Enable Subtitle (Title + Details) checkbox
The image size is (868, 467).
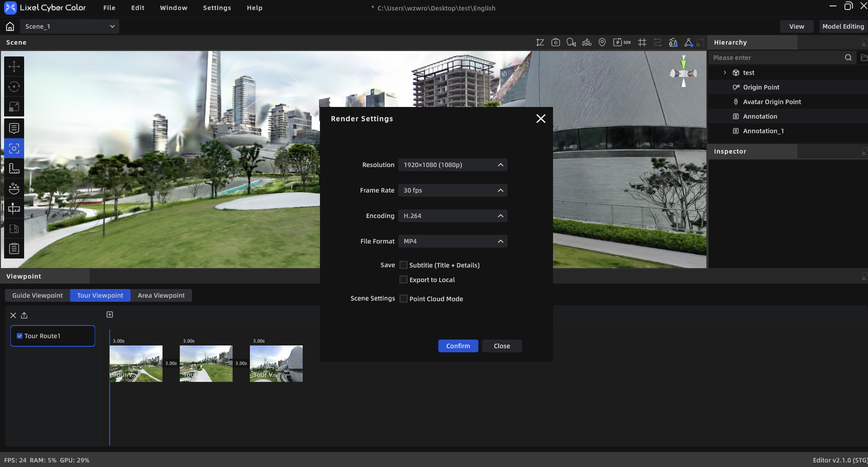(x=403, y=265)
